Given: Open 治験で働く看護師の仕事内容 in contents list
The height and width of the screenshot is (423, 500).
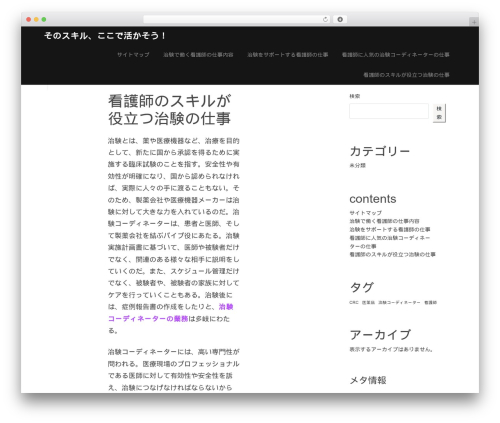Looking at the screenshot, I should point(384,221).
